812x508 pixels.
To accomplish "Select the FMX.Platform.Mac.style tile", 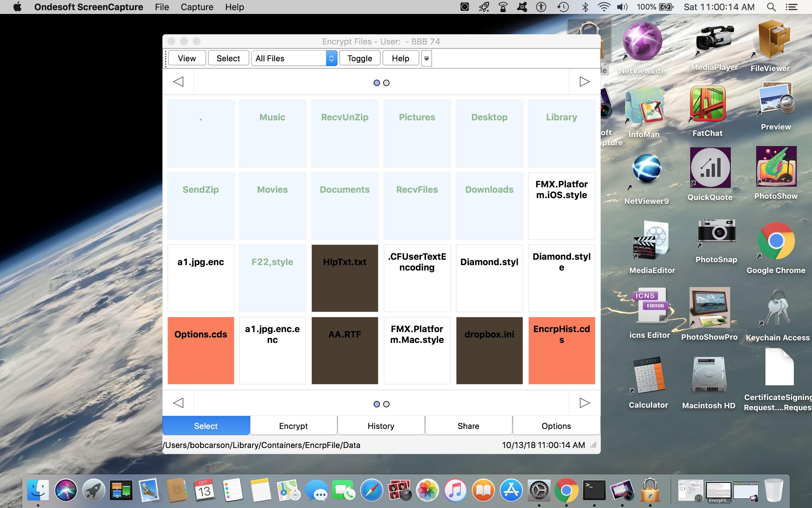I will tap(417, 351).
